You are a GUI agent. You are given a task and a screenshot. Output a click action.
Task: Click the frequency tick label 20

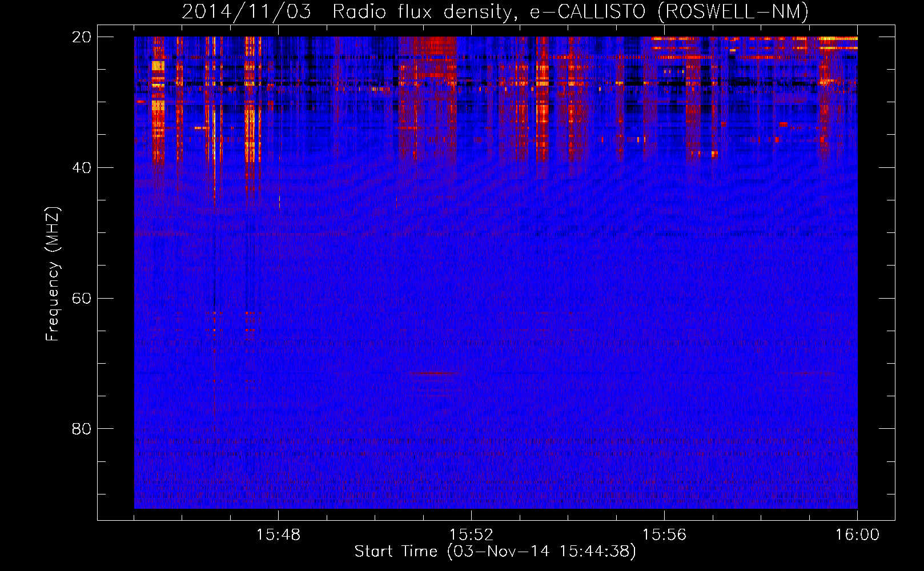point(82,37)
